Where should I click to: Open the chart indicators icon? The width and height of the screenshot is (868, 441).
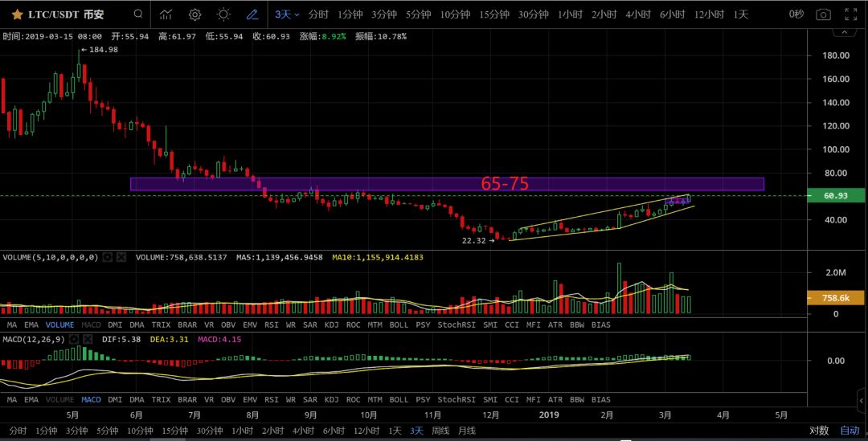coord(166,14)
